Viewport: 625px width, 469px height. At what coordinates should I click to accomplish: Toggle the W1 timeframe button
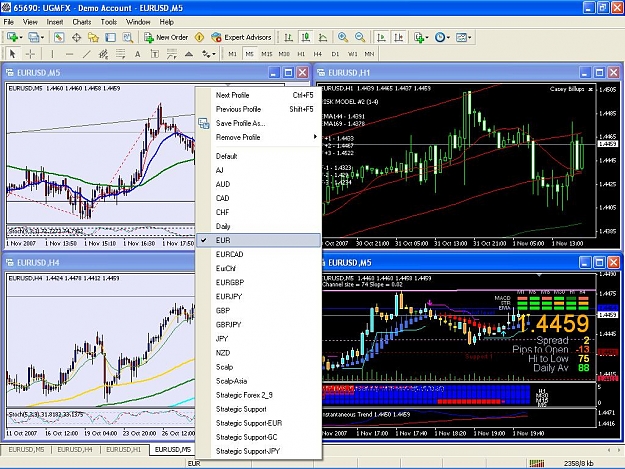click(353, 54)
